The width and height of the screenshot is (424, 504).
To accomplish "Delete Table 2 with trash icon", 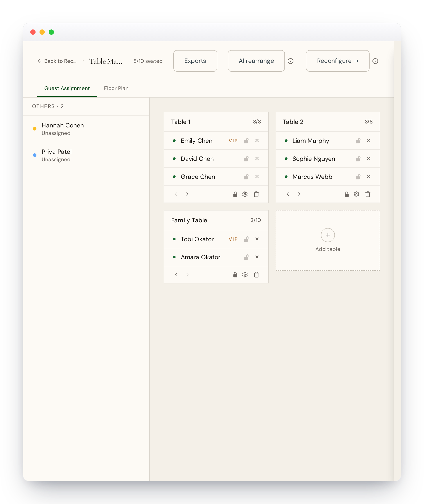I will pyautogui.click(x=368, y=194).
